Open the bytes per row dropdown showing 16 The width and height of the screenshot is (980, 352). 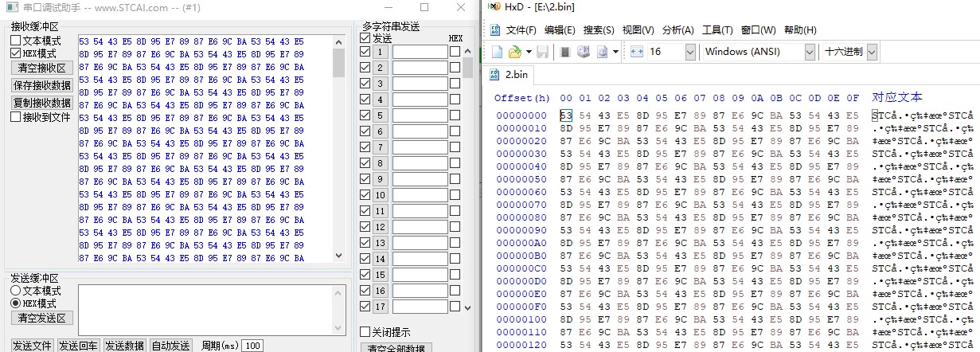coord(689,52)
